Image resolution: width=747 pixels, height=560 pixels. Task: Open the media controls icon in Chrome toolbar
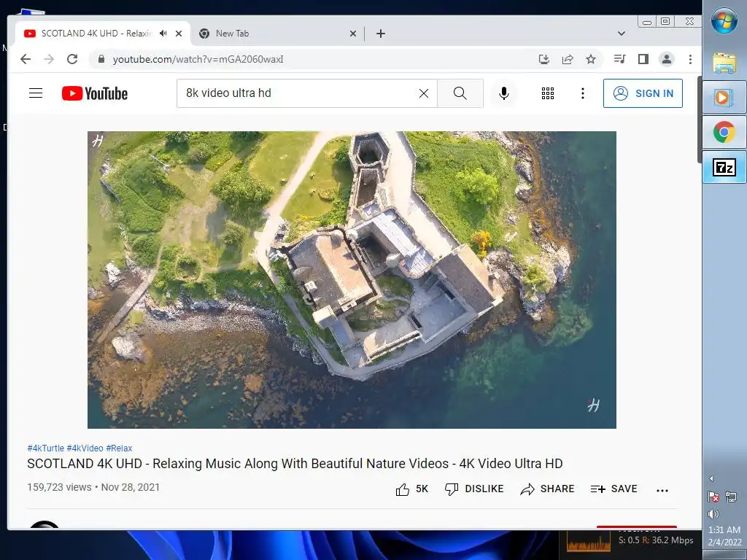(x=619, y=59)
